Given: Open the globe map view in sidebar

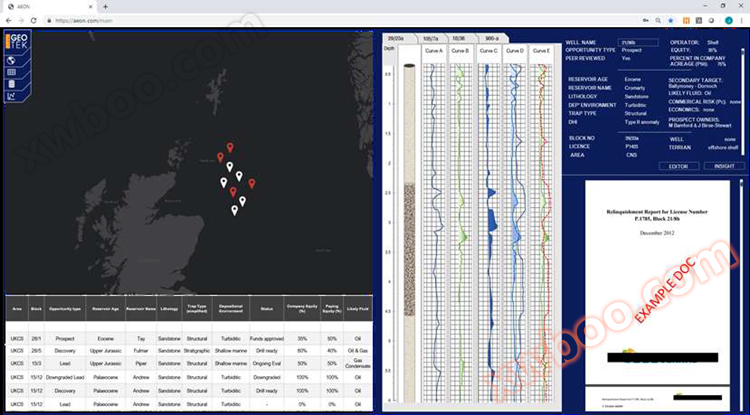Looking at the screenshot, I should point(11,59).
